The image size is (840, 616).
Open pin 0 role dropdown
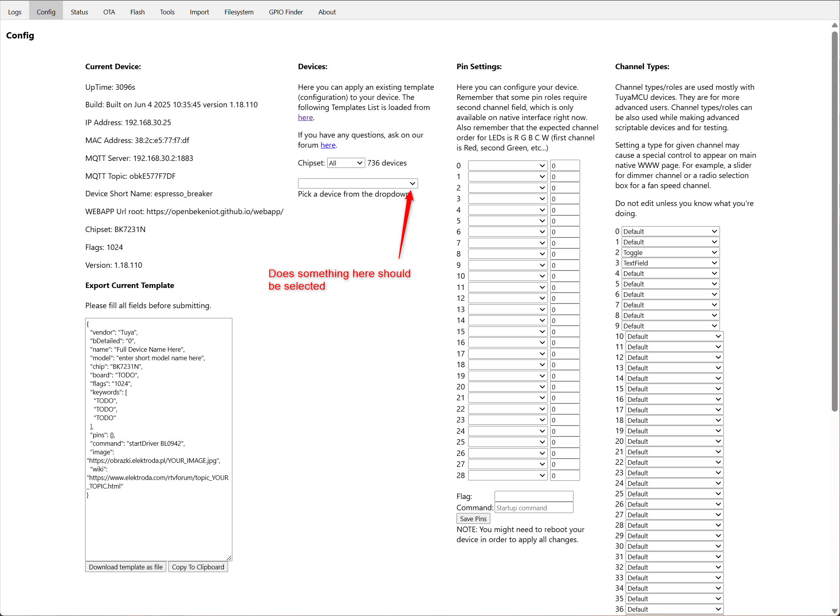point(508,166)
